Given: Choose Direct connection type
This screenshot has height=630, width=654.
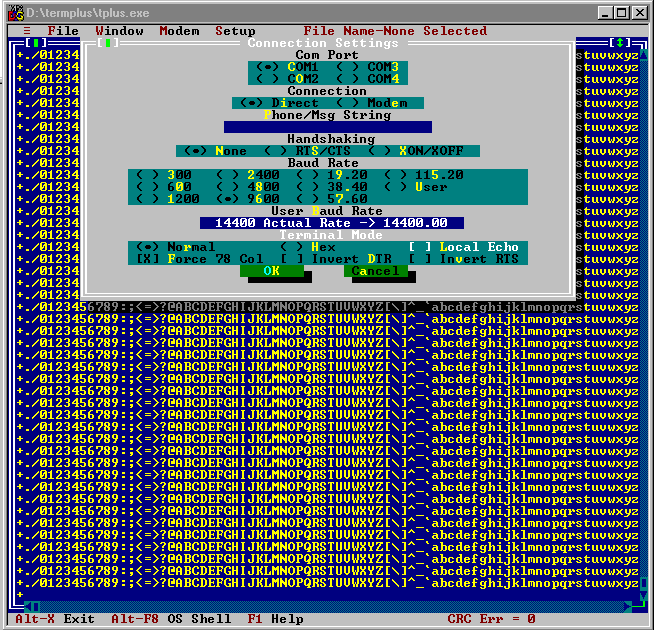Looking at the screenshot, I should click(279, 103).
